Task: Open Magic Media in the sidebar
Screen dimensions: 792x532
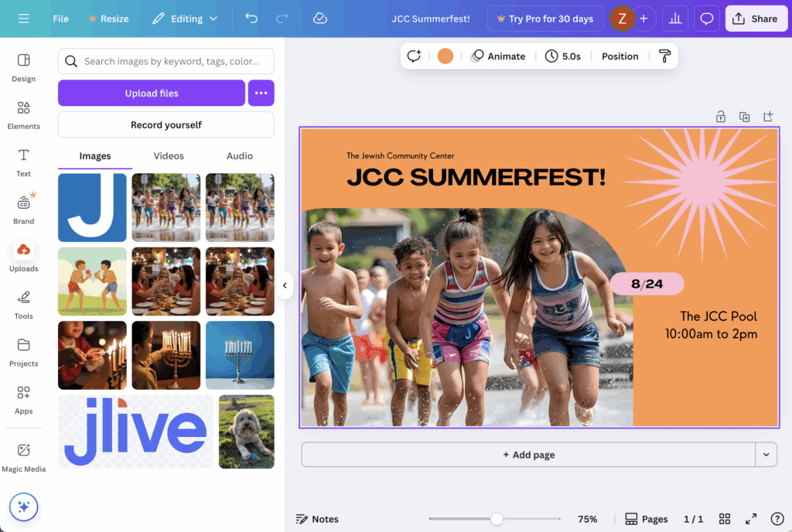Action: click(x=23, y=457)
